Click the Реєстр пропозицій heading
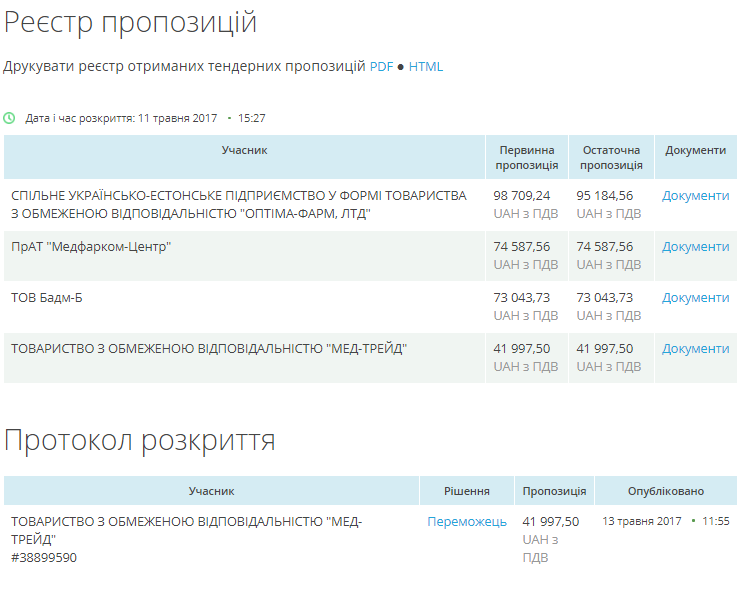The image size is (743, 589). tap(130, 23)
